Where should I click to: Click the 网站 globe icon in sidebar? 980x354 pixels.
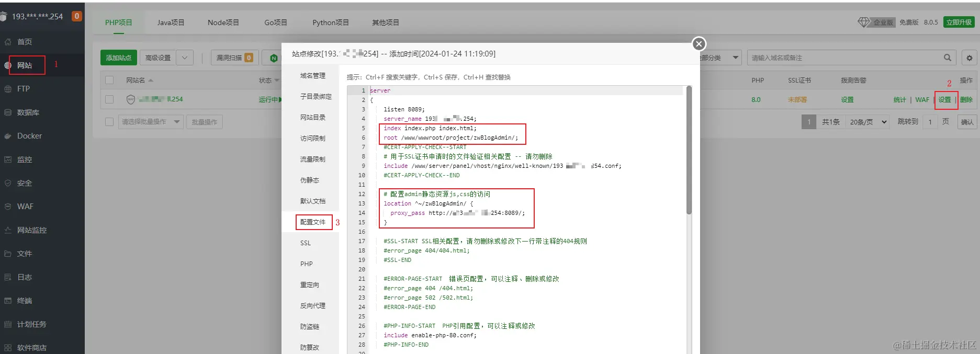coord(8,65)
